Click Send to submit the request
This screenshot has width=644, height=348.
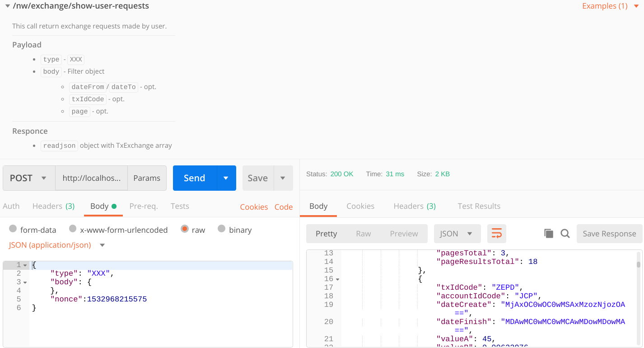pyautogui.click(x=195, y=178)
